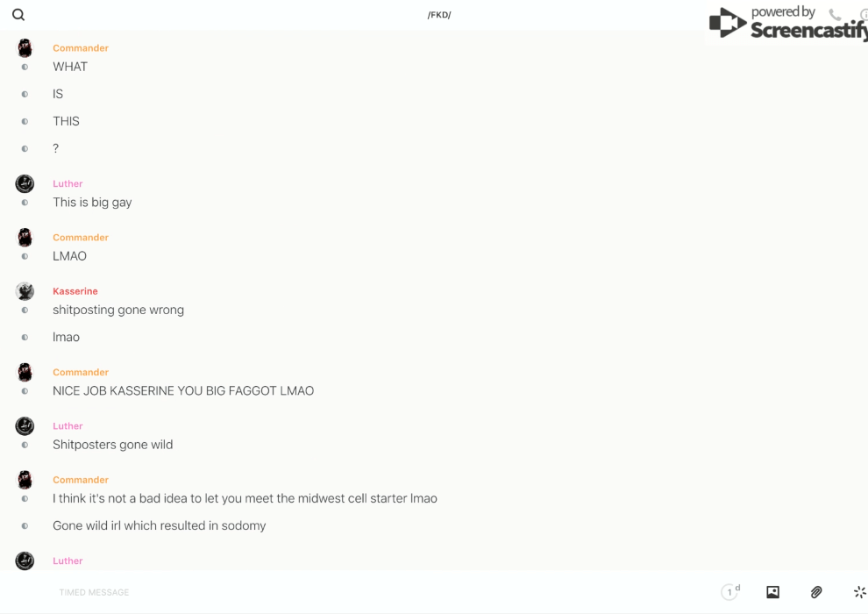Image resolution: width=868 pixels, height=614 pixels.
Task: Click the Commander name above LMAO
Action: 81,238
